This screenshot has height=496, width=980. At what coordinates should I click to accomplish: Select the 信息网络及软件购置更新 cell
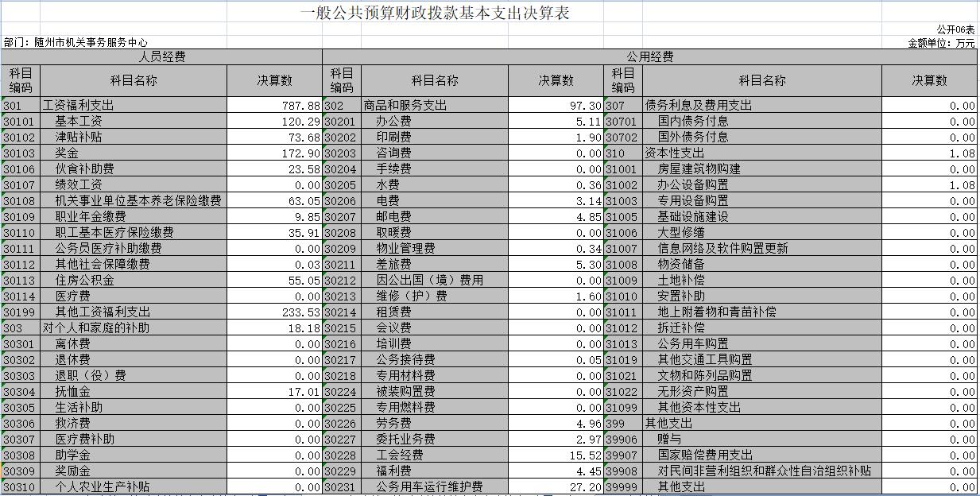pyautogui.click(x=722, y=249)
